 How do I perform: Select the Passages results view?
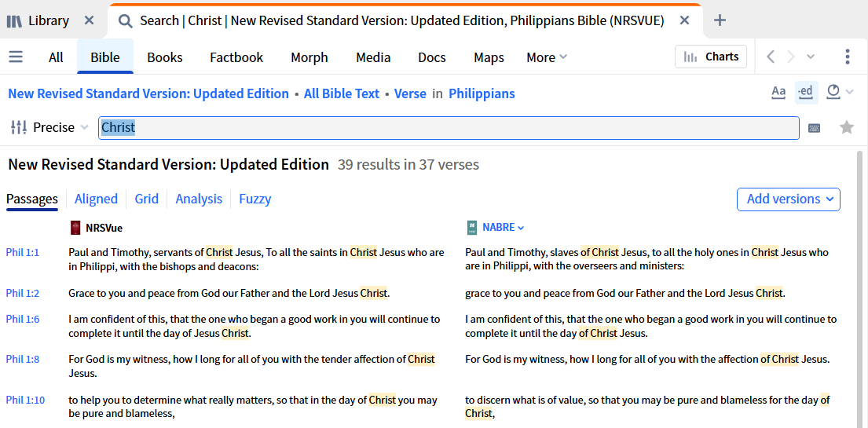coord(32,199)
